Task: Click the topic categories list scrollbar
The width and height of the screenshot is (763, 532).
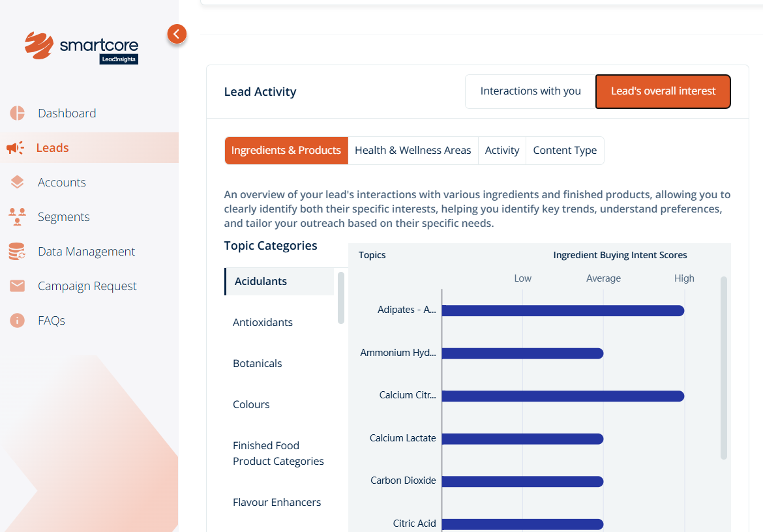Action: 340,297
